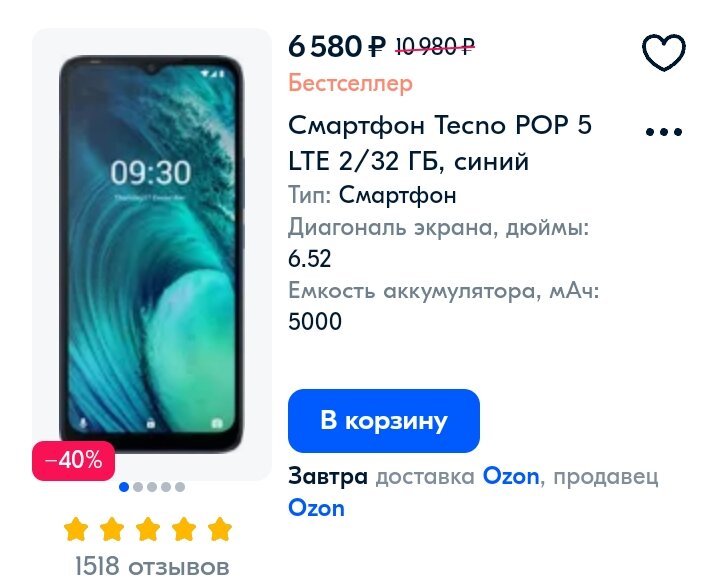Click the Tecno POP 5 phone image
The width and height of the screenshot is (720, 588).
tap(152, 254)
